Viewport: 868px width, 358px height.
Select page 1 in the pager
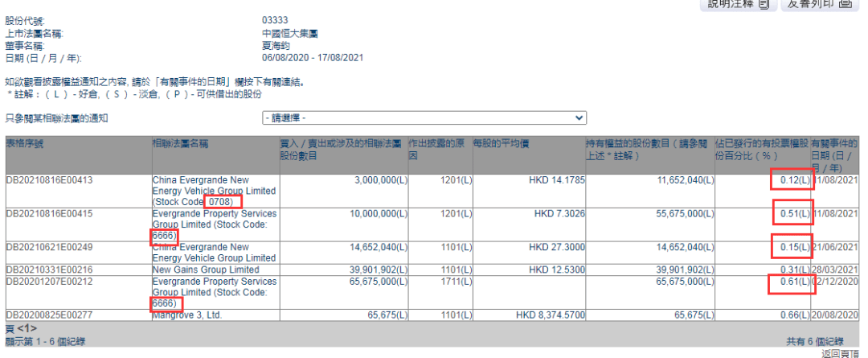coord(27,328)
